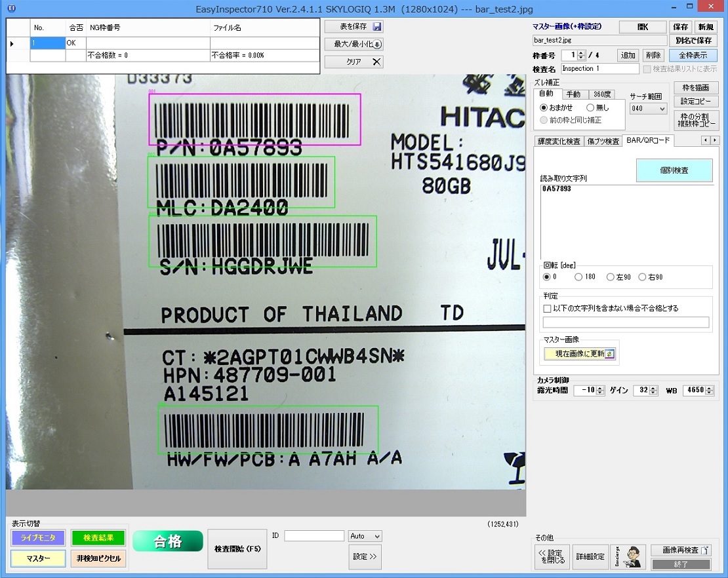Screen dimensions: 728x578
Task: Open the サーチ範囲 040 dropdown
Action: point(648,109)
